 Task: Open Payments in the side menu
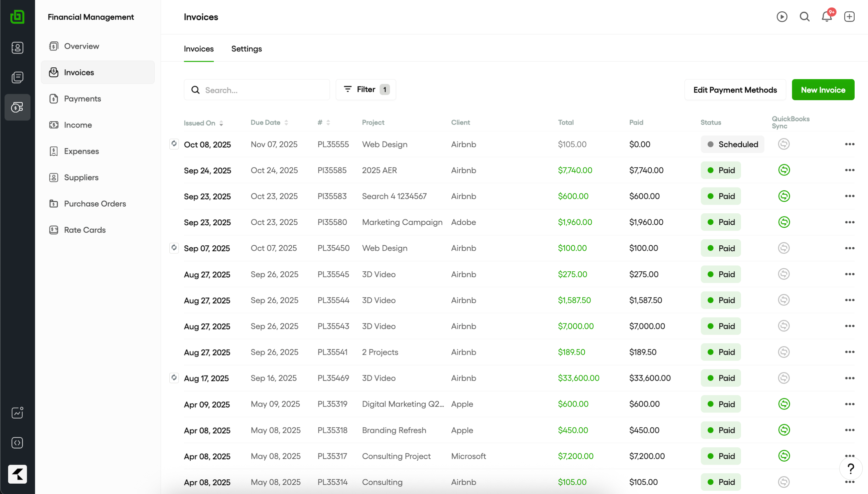coord(83,99)
